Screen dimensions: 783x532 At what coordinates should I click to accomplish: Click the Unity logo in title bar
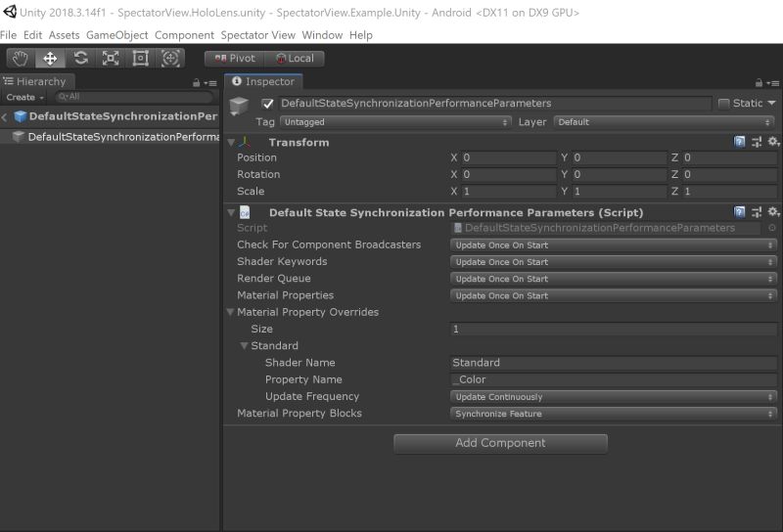(10, 12)
